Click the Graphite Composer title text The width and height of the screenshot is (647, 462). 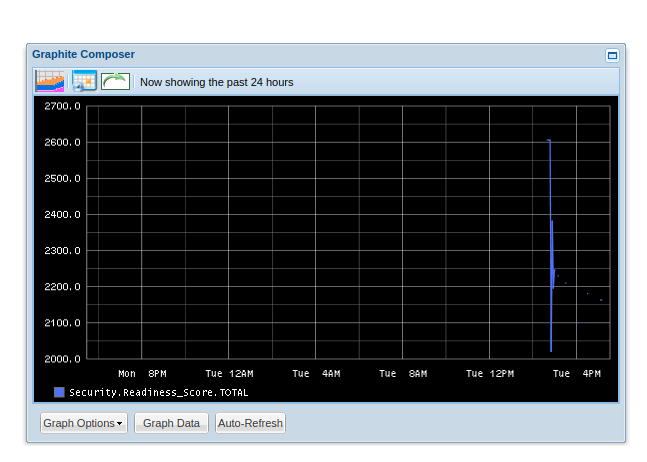pos(83,54)
